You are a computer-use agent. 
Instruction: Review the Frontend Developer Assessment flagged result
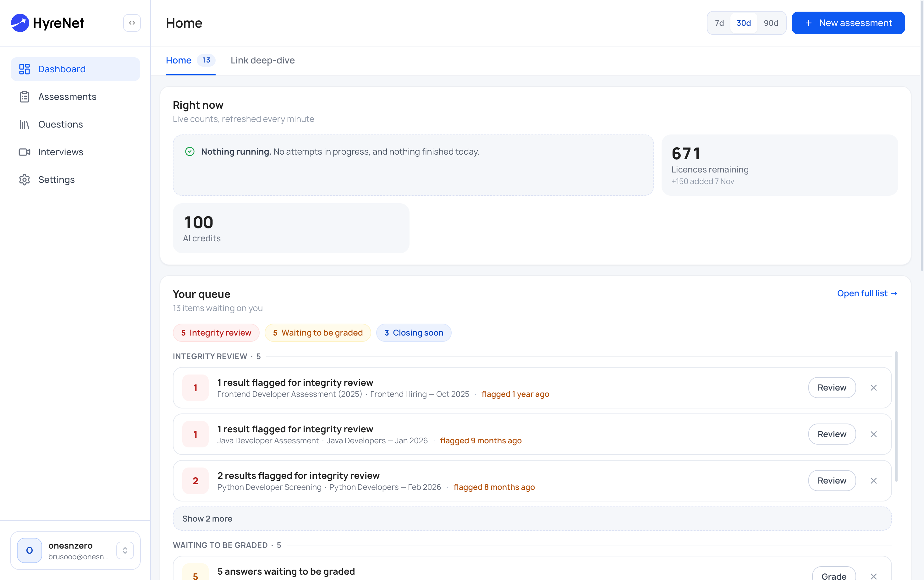832,388
